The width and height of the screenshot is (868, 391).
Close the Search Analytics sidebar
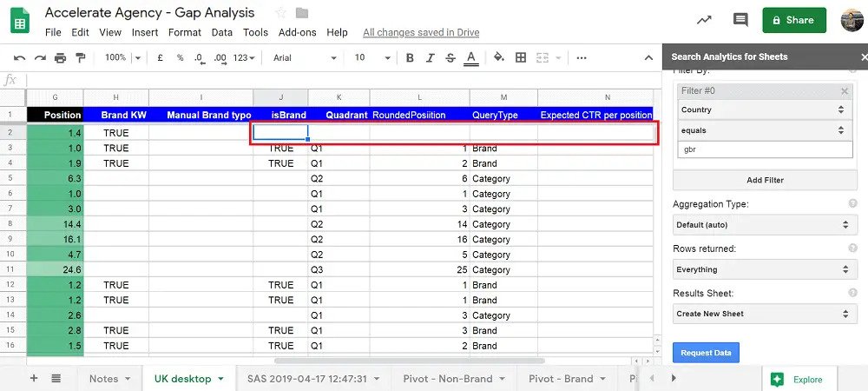(864, 57)
